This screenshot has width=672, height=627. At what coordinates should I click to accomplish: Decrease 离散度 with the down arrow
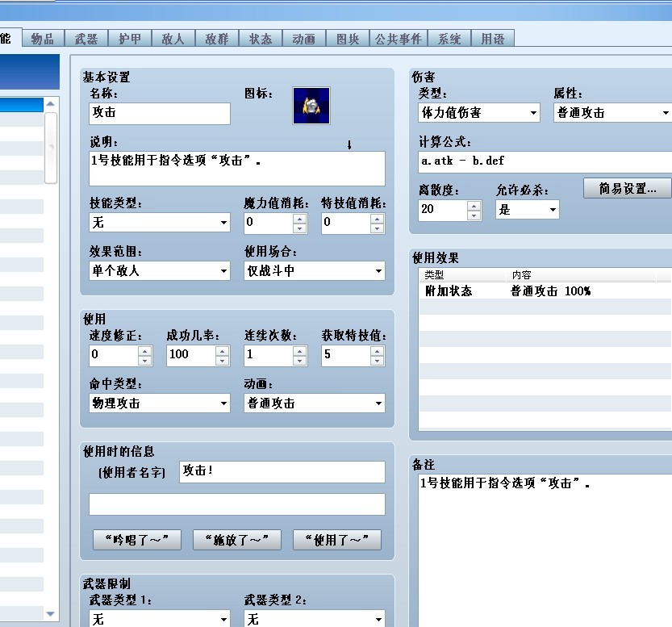click(x=474, y=215)
